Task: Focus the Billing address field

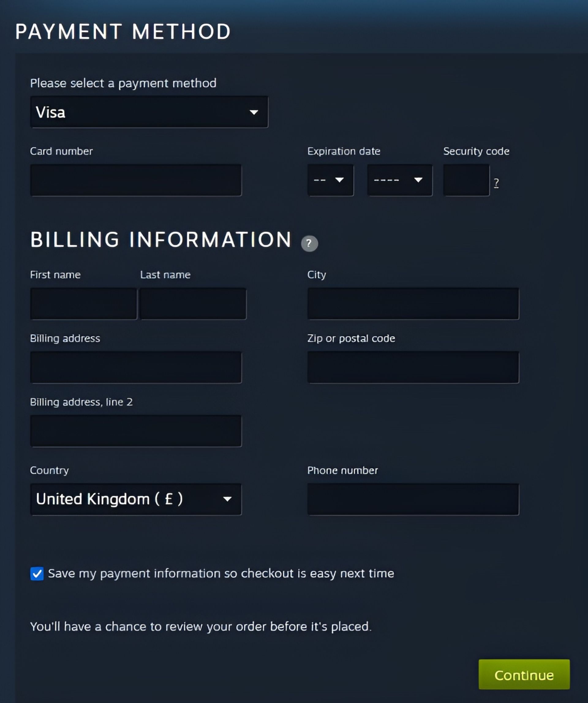Action: [136, 367]
